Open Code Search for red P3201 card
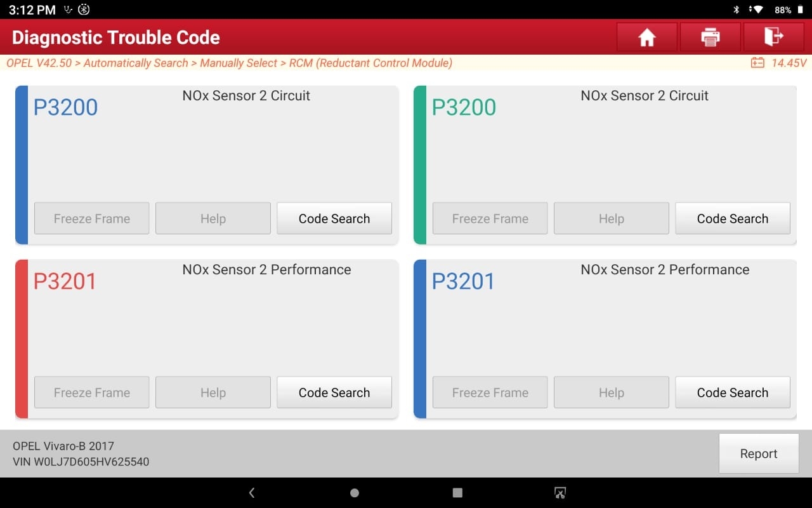 pyautogui.click(x=334, y=392)
